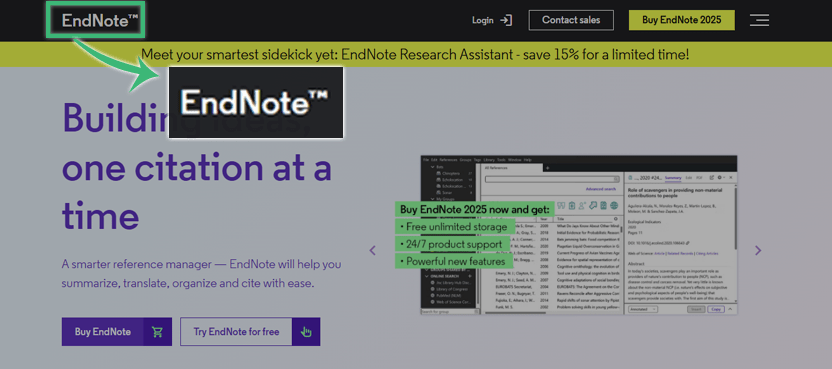This screenshot has height=369, width=832.
Task: Select the Summary tab in the app preview
Action: pyautogui.click(x=673, y=178)
